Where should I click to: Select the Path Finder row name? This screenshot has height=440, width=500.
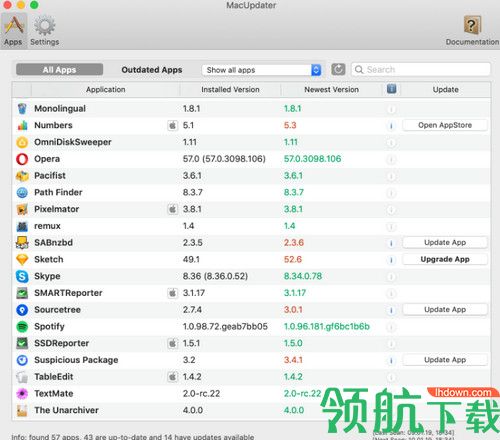(x=58, y=192)
